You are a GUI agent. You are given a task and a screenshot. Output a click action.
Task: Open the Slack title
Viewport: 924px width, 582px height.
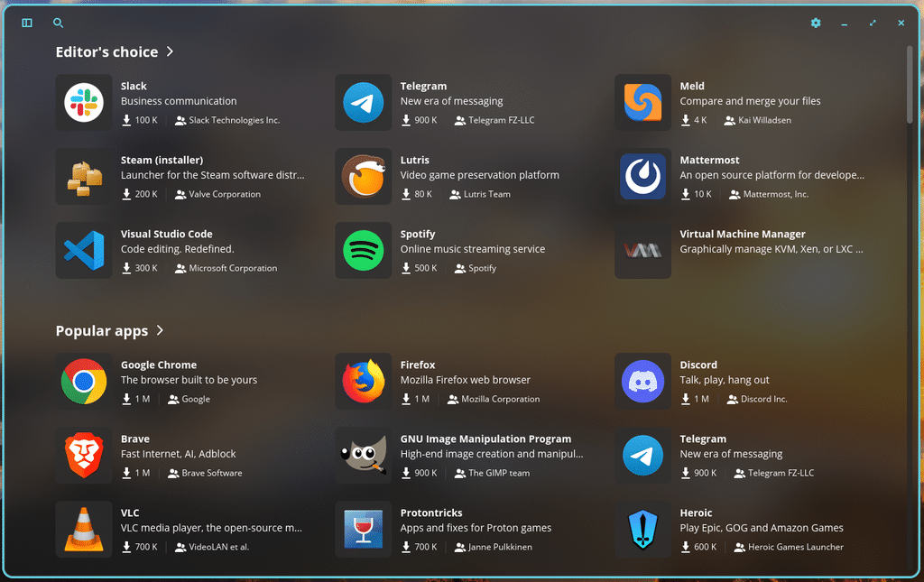(x=134, y=86)
